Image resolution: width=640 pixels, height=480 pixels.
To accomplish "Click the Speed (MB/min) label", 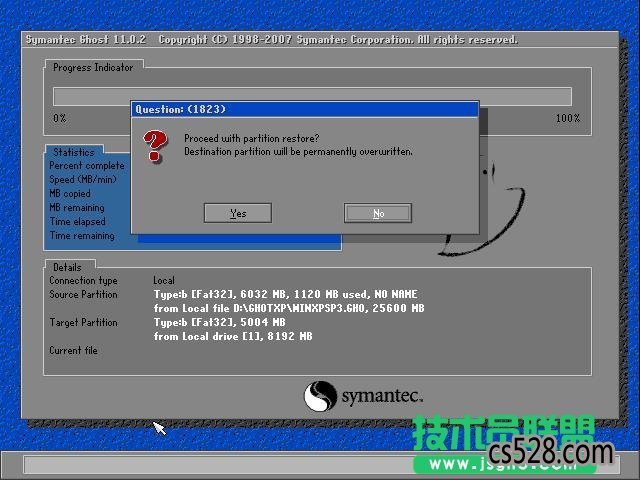I will coord(83,180).
